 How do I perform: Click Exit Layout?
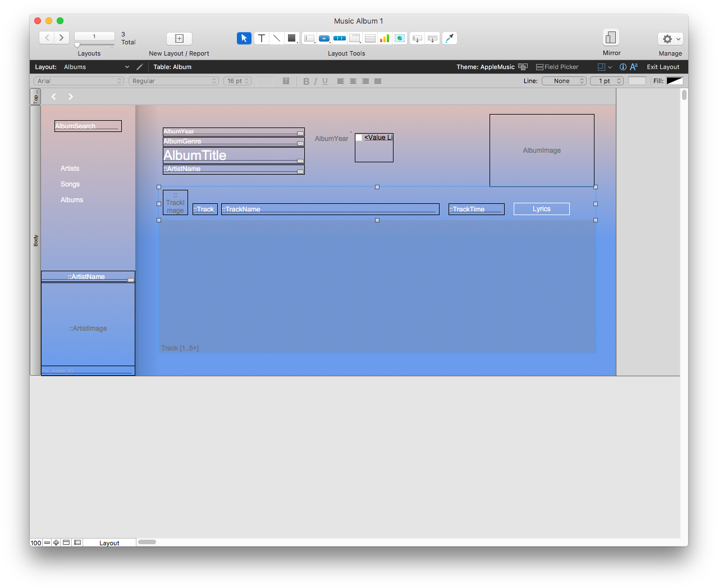663,67
